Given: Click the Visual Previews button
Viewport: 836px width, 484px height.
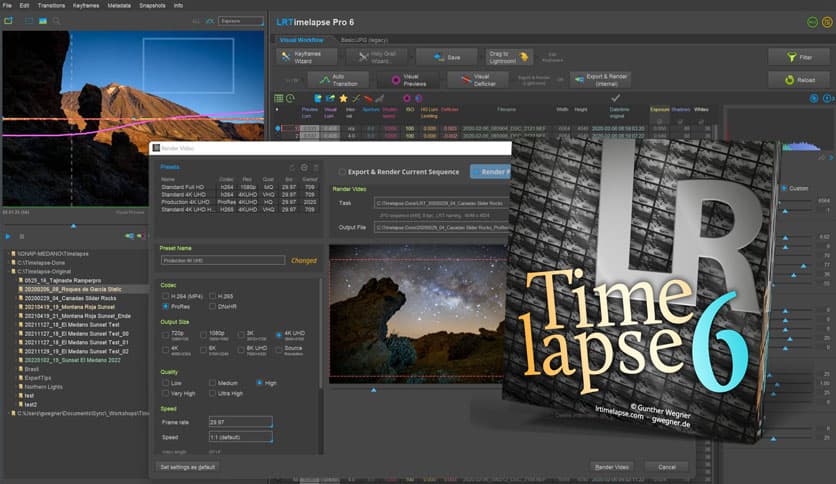Looking at the screenshot, I should (x=408, y=80).
